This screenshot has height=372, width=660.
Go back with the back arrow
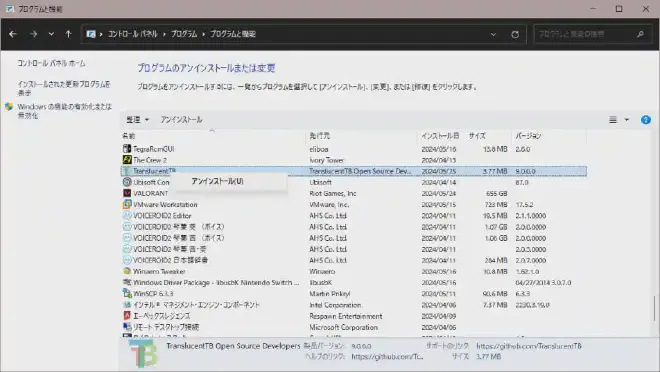(13, 34)
